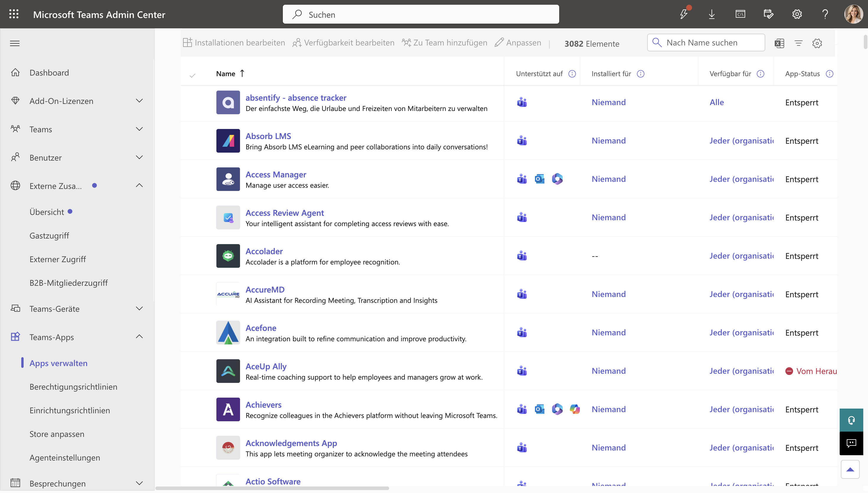
Task: Expand the Teams-Geräte section
Action: (x=139, y=308)
